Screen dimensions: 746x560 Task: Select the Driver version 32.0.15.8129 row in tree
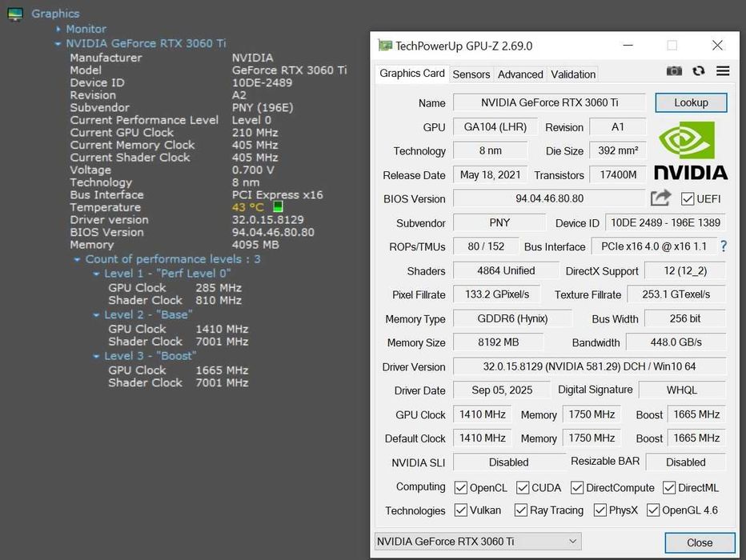[186, 220]
